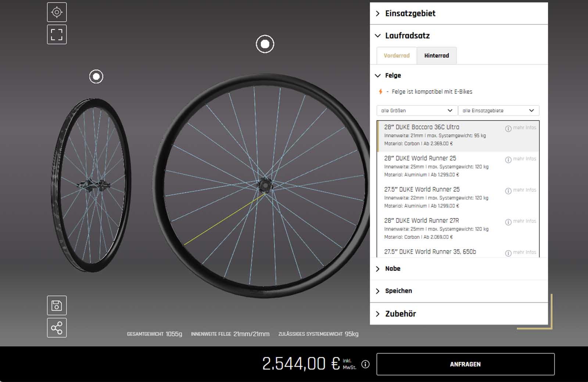Open the 'alle Einsatzgebiete' filter dropdown
This screenshot has width=588, height=382.
498,111
